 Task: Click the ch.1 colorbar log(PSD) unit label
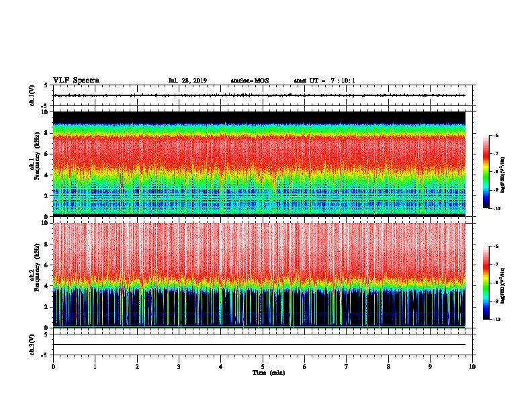(503, 175)
